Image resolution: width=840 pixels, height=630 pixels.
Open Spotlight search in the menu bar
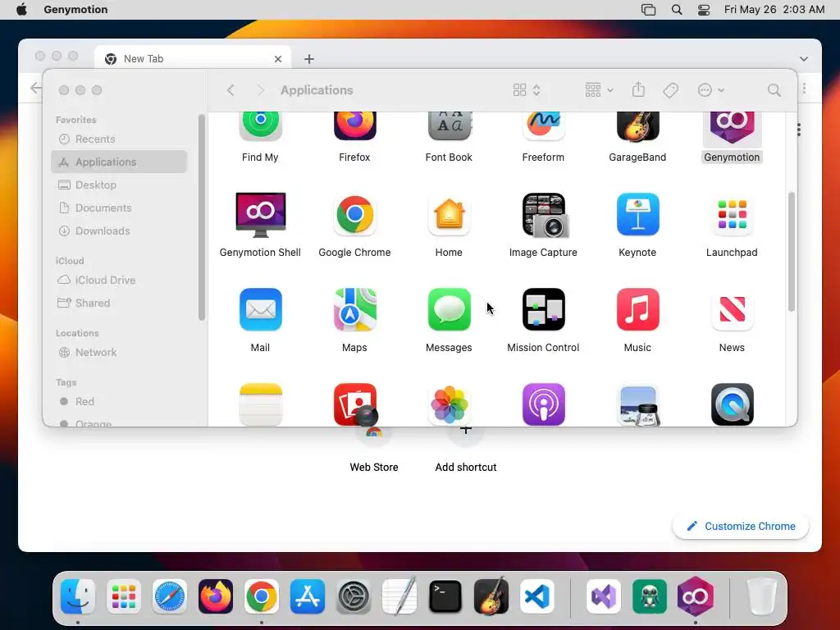click(677, 10)
